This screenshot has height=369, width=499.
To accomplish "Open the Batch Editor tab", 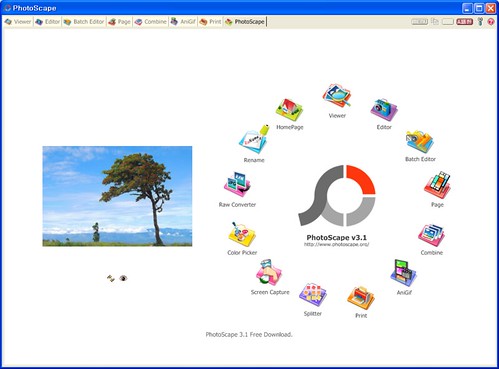I will coord(84,22).
